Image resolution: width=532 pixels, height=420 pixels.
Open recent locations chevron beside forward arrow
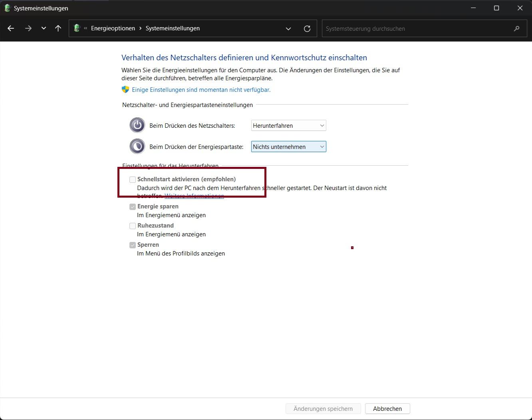[x=44, y=28]
